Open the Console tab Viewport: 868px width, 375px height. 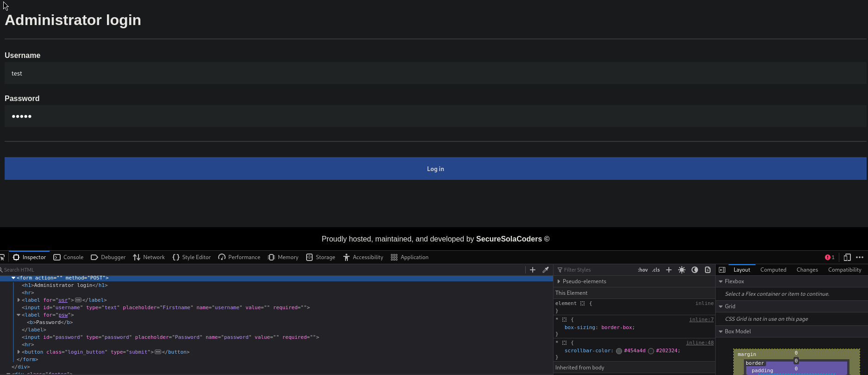pos(69,257)
